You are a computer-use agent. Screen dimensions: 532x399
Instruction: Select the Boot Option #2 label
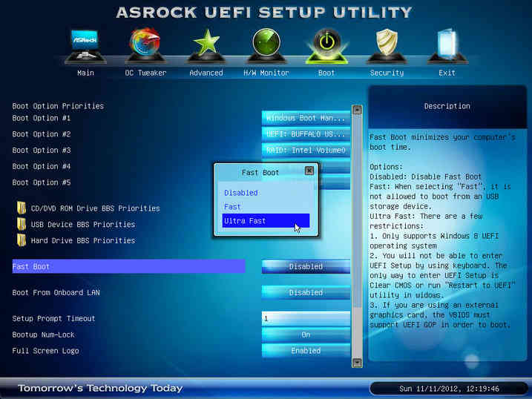(42, 134)
